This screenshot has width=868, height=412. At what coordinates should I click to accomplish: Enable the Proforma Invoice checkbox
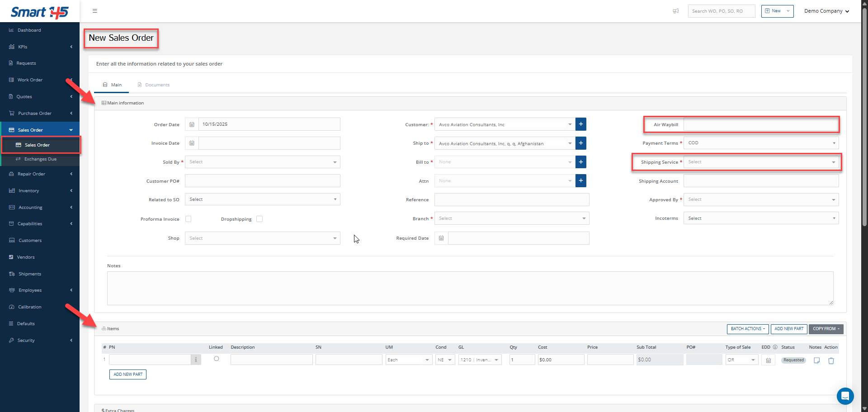click(189, 219)
